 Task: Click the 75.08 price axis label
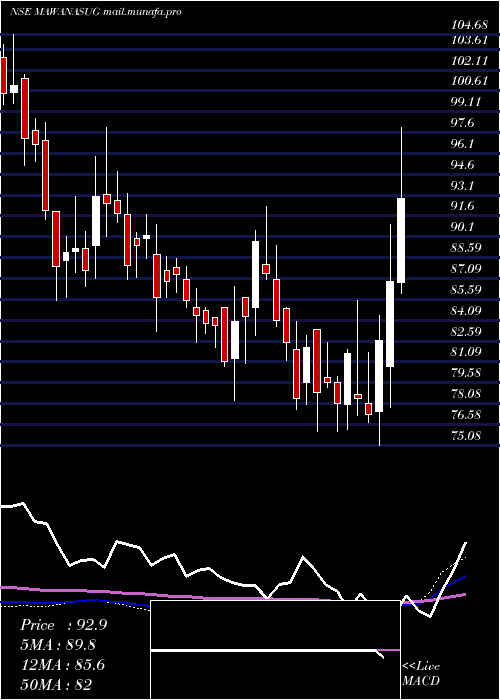click(467, 435)
